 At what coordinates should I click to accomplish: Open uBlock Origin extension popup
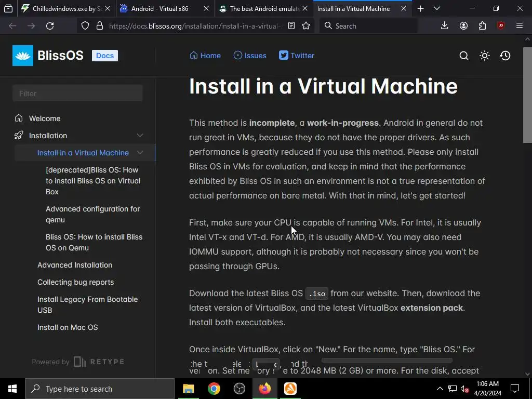501,26
